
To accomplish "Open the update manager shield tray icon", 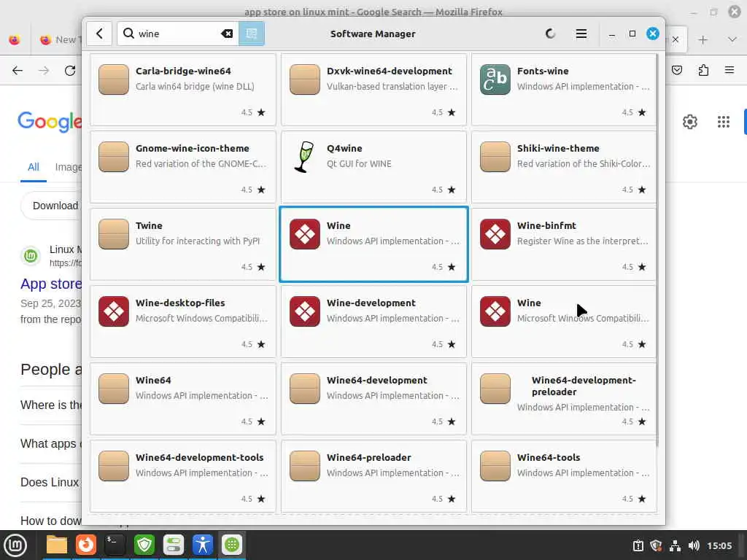I will pyautogui.click(x=656, y=545).
